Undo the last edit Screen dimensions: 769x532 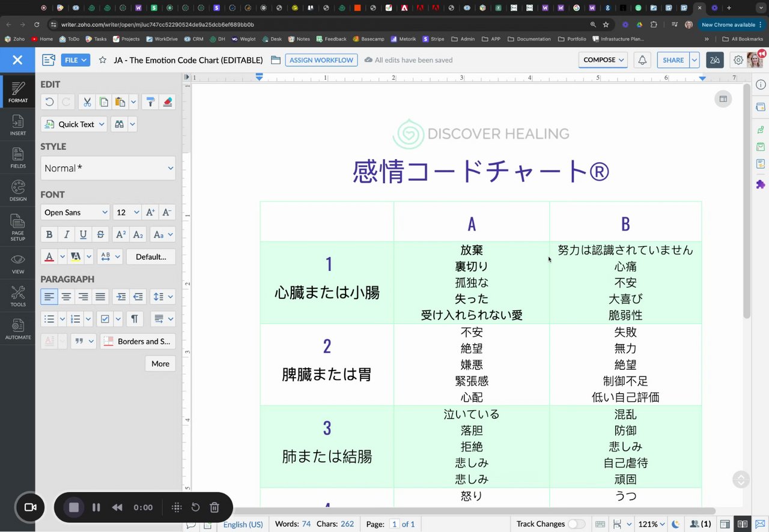point(49,102)
